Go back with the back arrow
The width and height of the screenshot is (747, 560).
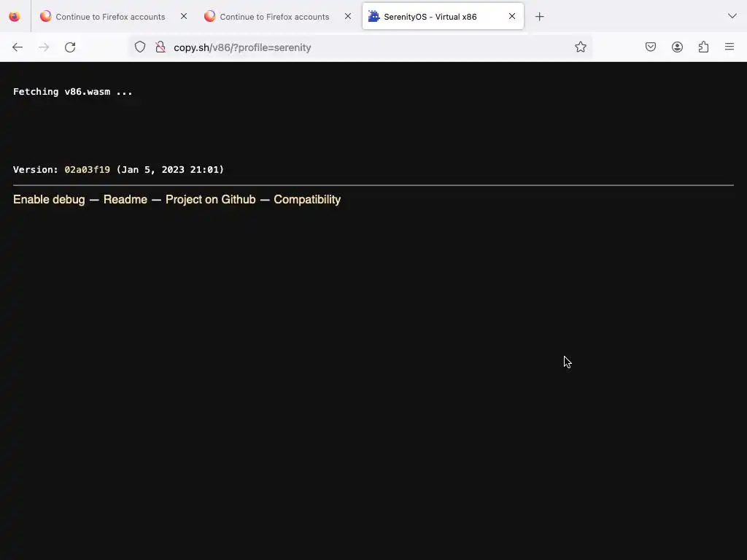pos(18,47)
